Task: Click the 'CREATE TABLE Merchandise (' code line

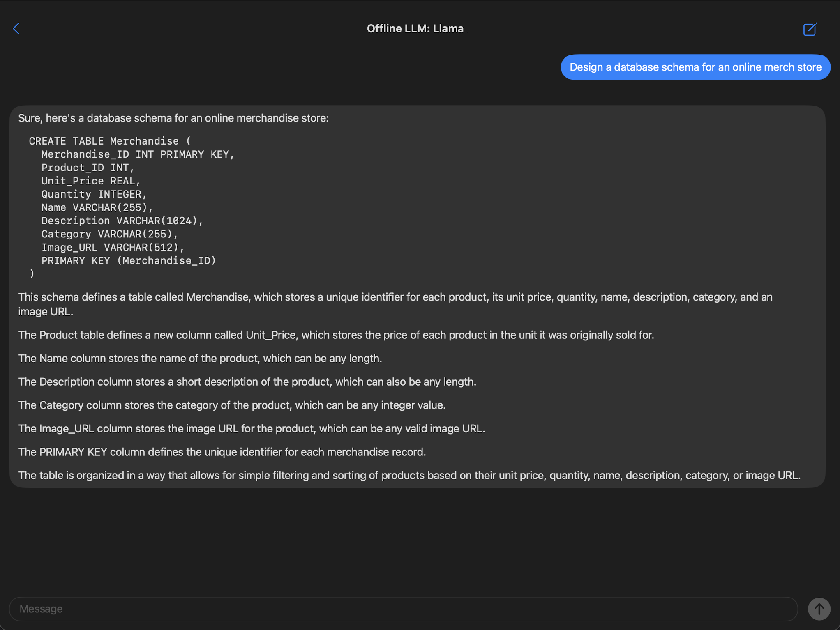Action: pyautogui.click(x=110, y=141)
